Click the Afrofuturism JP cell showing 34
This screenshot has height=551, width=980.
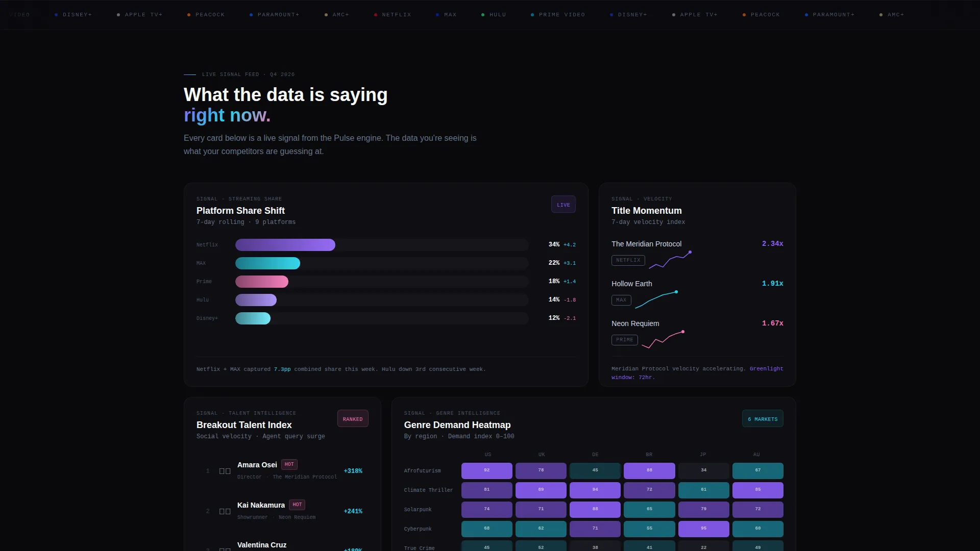coord(704,471)
